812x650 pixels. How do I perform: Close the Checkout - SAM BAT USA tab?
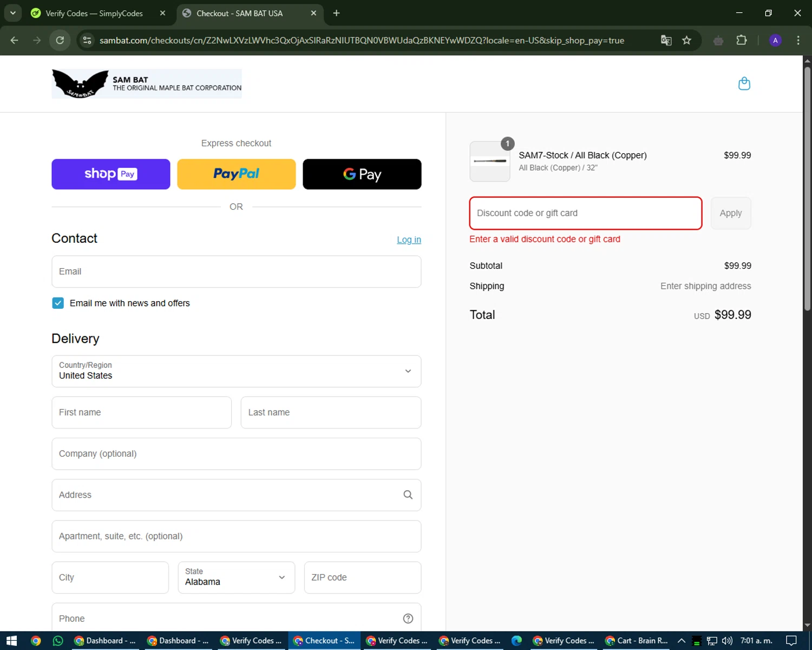313,13
